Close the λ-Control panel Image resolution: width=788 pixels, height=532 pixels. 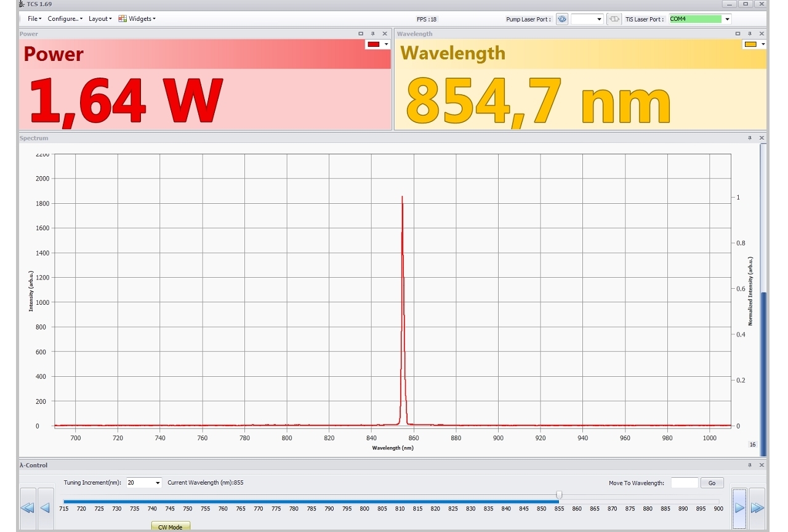[x=762, y=465]
